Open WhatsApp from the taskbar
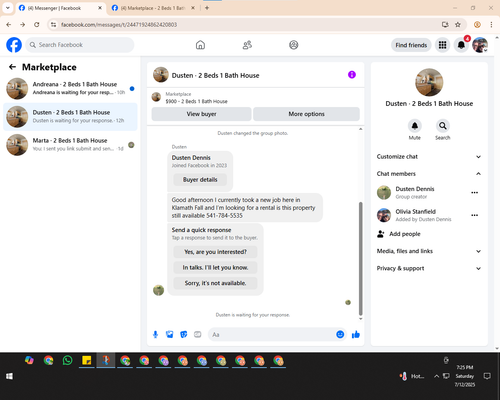 click(68, 360)
